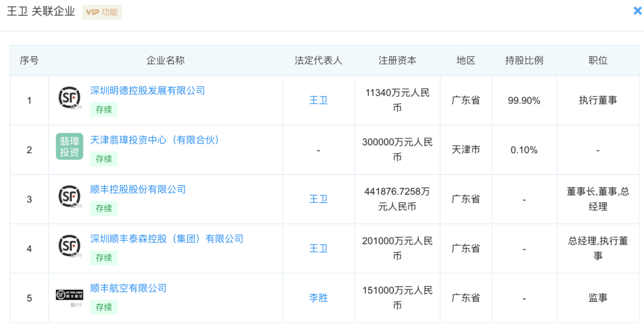Click the 王卫 关联企业 panel title
Viewport: 644px width, 331px height.
[41, 11]
